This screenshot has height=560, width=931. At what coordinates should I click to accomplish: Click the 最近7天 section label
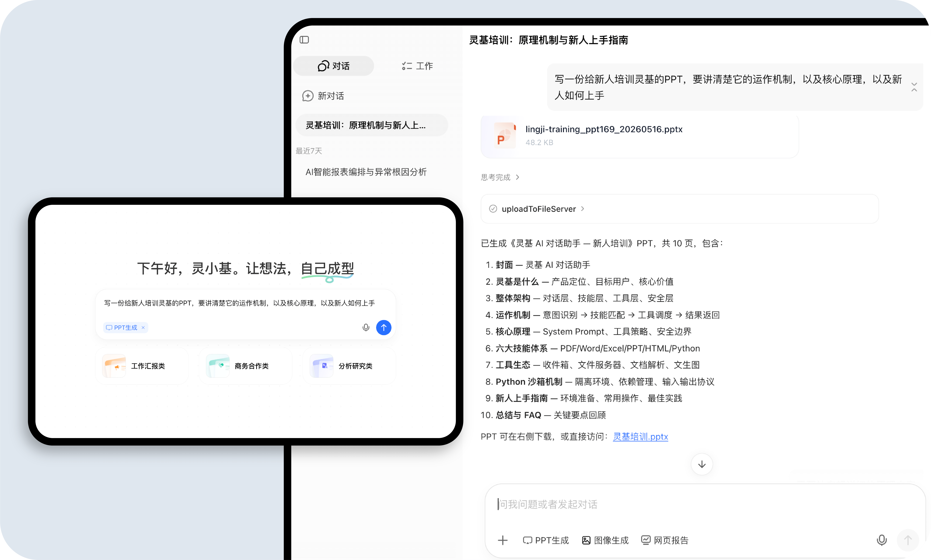[309, 151]
